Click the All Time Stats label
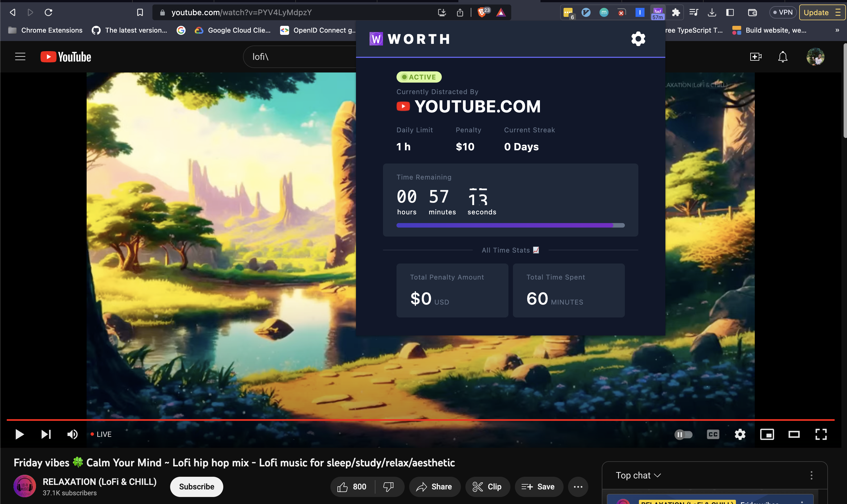847x504 pixels. click(510, 250)
